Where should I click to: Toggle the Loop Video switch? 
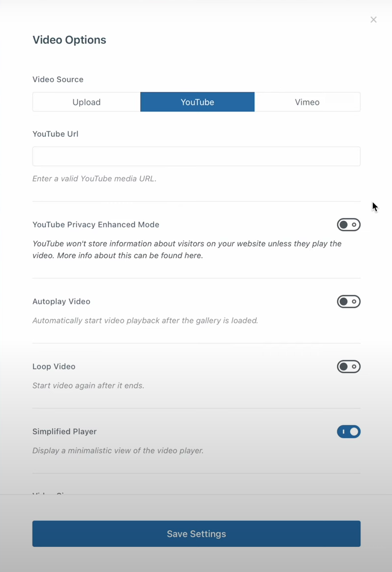348,367
